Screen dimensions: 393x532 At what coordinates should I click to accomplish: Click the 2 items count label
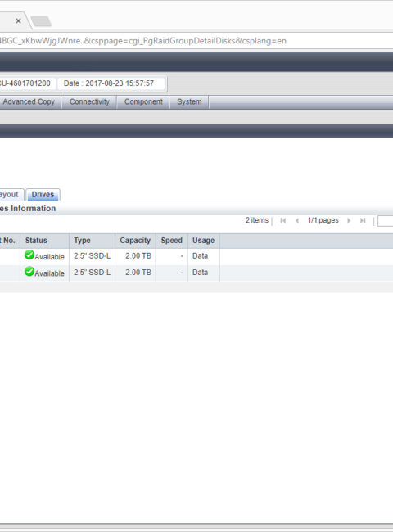(257, 220)
